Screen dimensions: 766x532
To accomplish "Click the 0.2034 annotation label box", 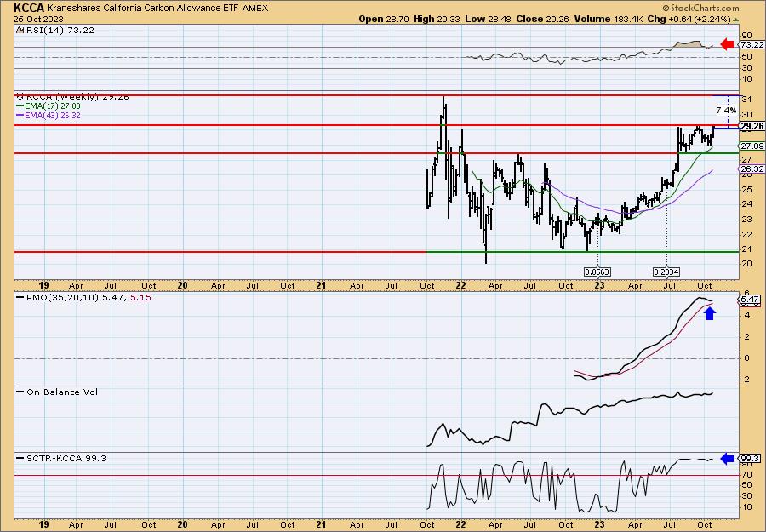I will click(x=666, y=272).
